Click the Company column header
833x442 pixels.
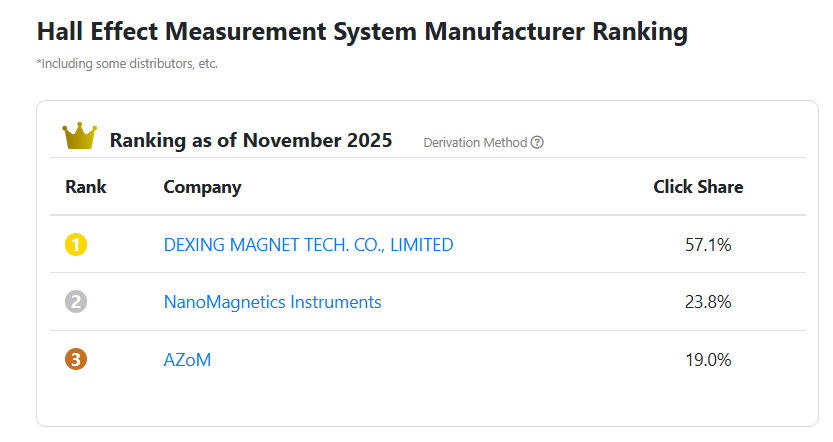tap(202, 187)
